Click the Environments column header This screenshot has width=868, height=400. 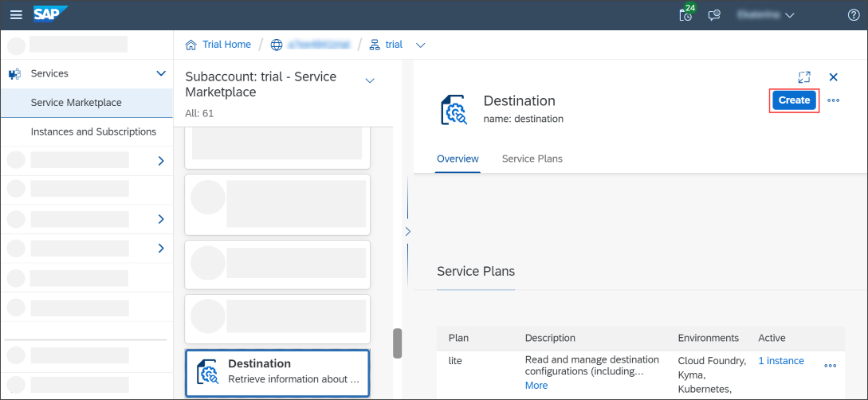coord(709,338)
